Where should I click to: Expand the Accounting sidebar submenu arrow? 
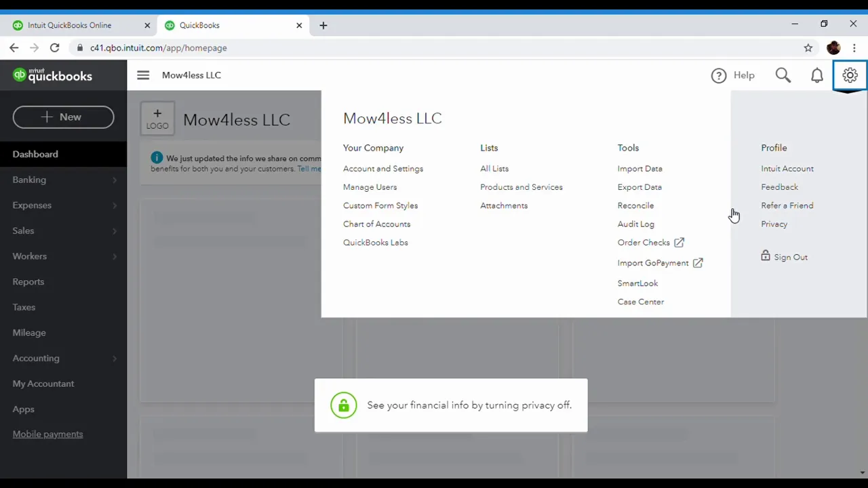coord(115,359)
